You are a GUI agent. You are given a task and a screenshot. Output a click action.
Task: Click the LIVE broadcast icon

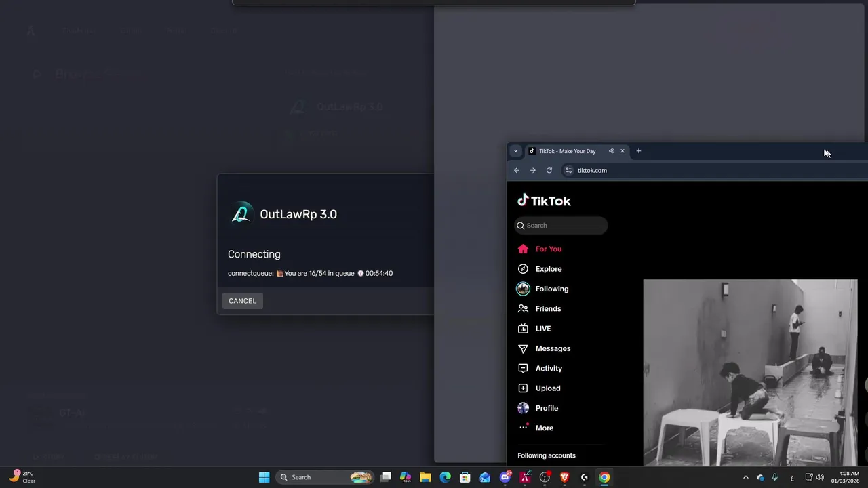(523, 329)
